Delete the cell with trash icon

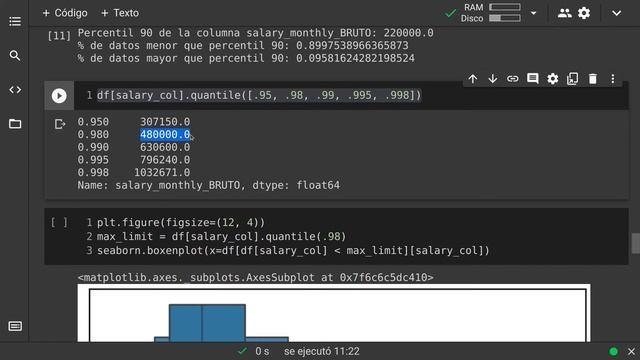click(593, 79)
